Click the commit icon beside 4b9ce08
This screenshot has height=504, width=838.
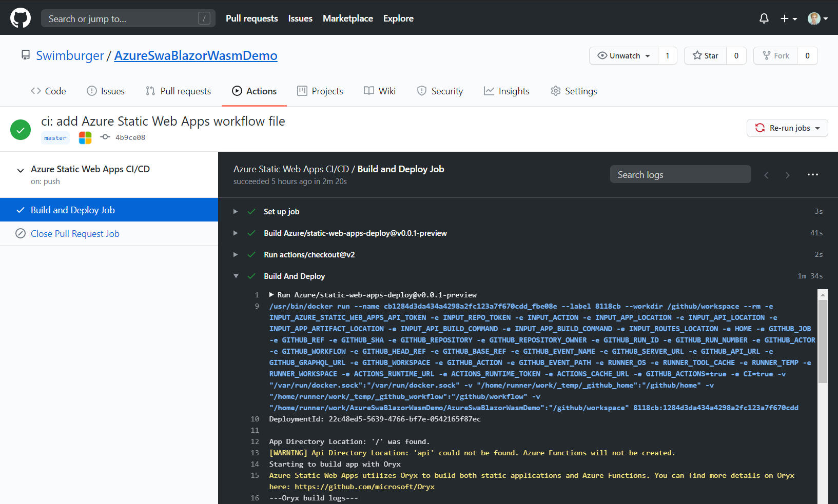click(x=105, y=137)
